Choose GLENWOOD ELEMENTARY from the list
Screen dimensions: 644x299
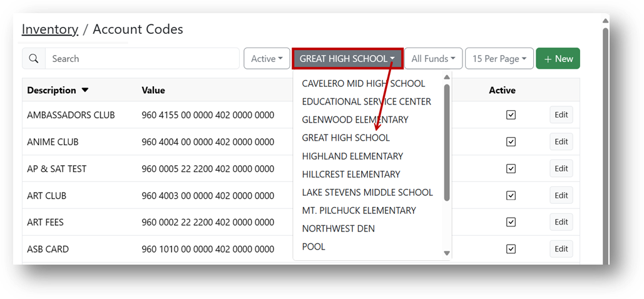coord(355,119)
